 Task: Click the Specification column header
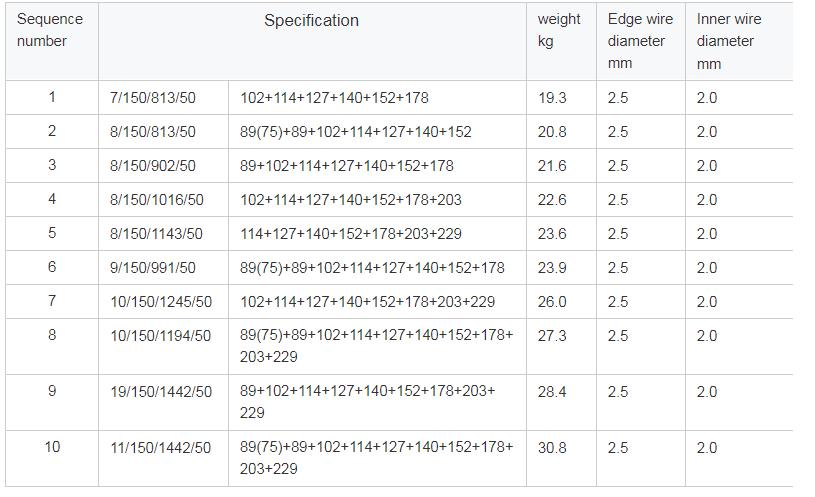tap(312, 42)
